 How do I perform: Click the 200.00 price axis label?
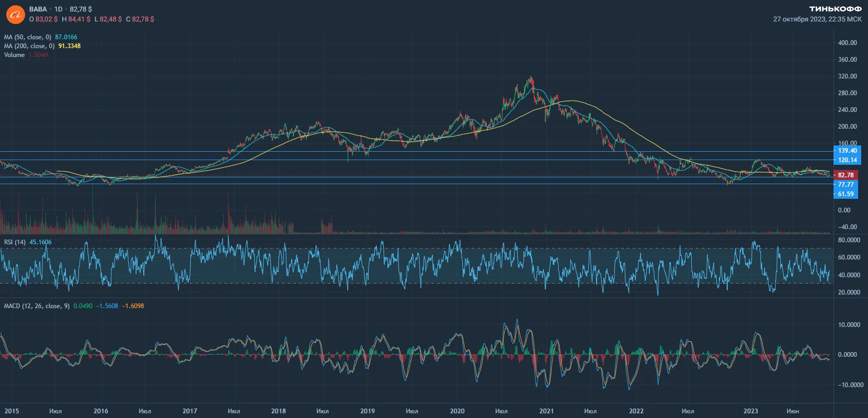click(848, 127)
